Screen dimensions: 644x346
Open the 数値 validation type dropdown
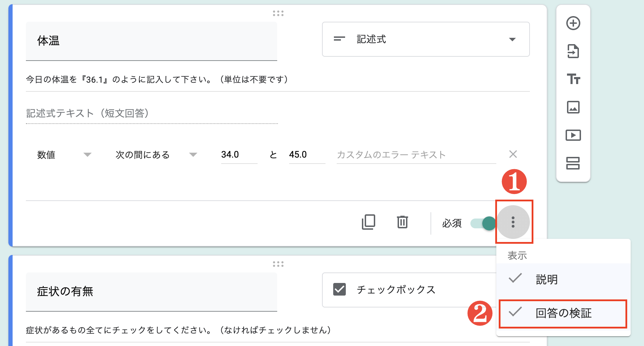64,155
